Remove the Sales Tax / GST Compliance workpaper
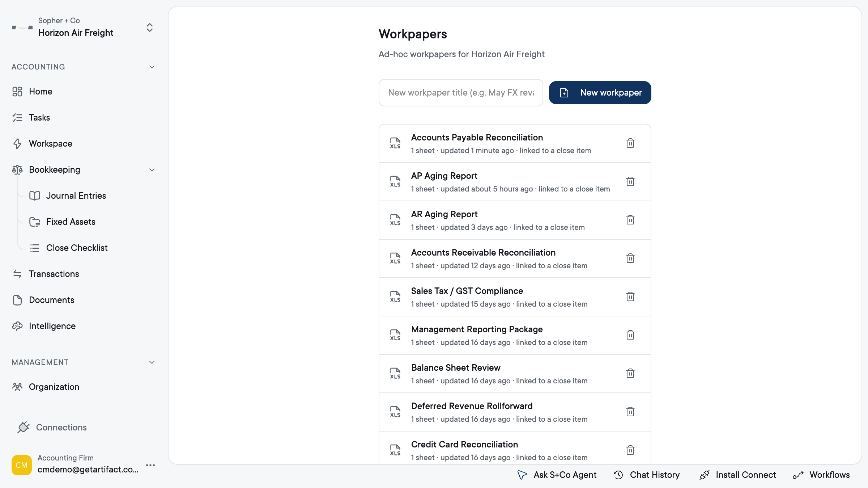 point(630,296)
